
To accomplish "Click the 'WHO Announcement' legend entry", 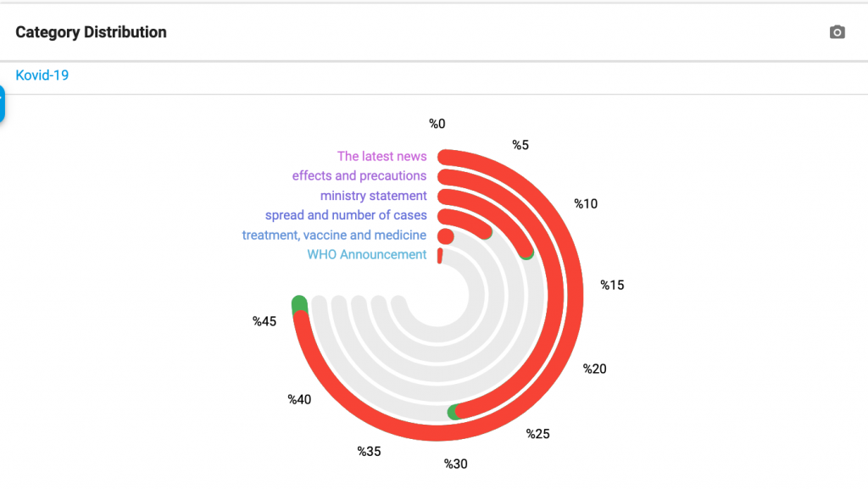I will coord(368,254).
